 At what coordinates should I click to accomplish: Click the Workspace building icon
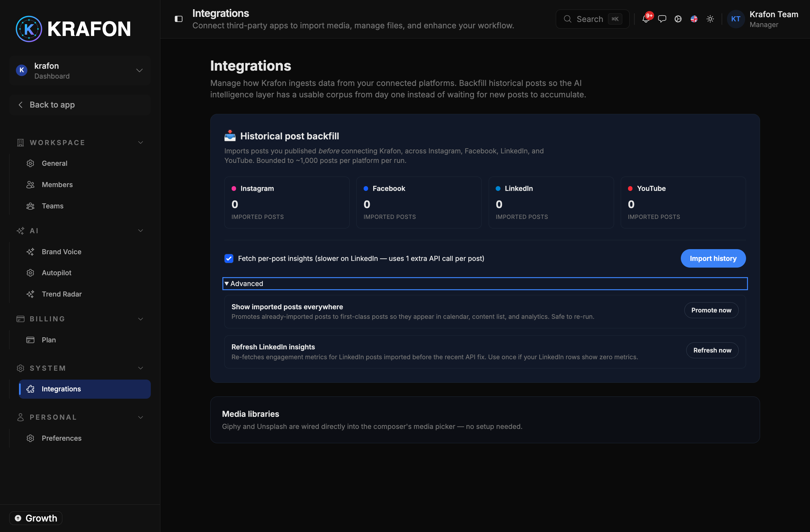click(20, 143)
